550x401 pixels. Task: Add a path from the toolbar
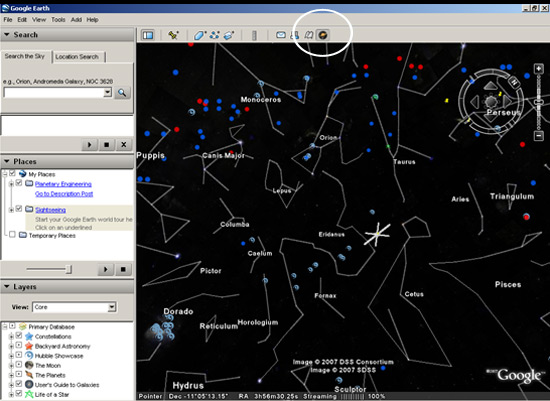pos(214,35)
